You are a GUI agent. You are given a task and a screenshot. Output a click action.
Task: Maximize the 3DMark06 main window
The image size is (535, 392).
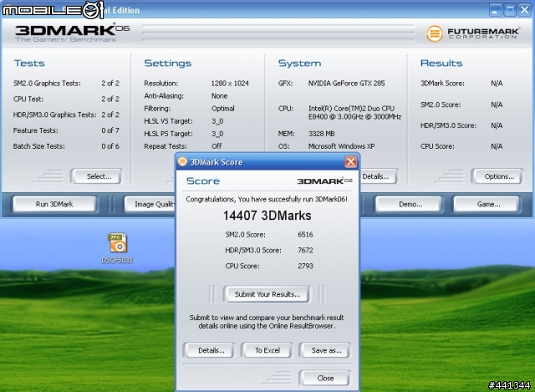(x=510, y=9)
